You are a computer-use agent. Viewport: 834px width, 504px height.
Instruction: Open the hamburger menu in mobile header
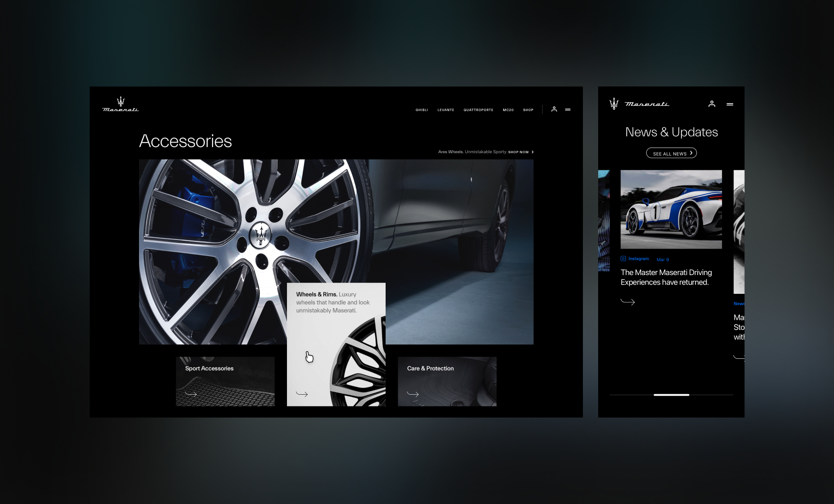[730, 104]
